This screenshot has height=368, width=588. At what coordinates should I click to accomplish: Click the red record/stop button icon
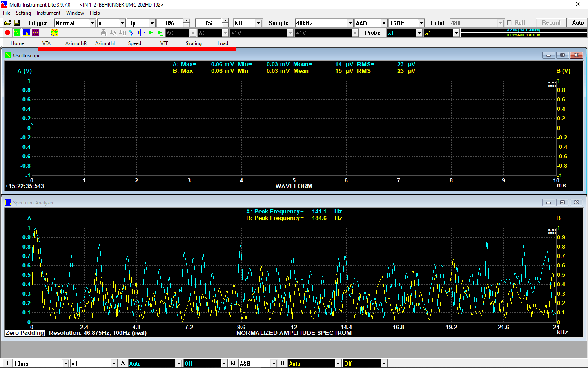pos(7,33)
